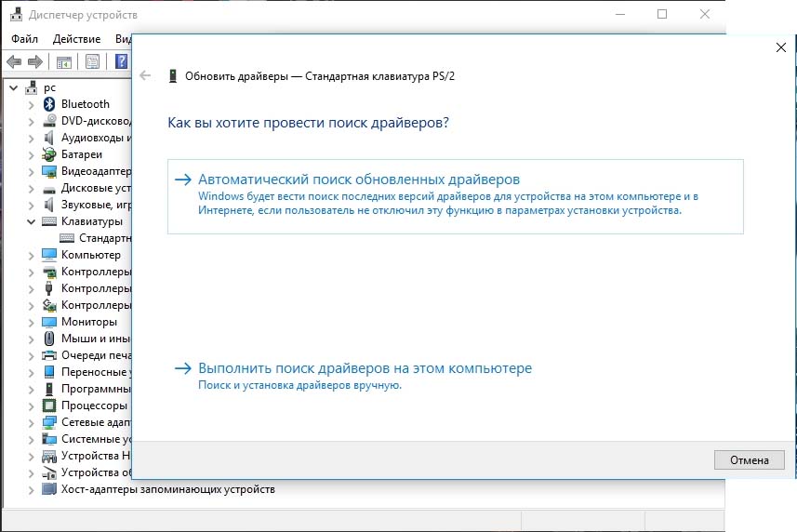
Task: Click the device icon in wizard header
Action: click(173, 76)
